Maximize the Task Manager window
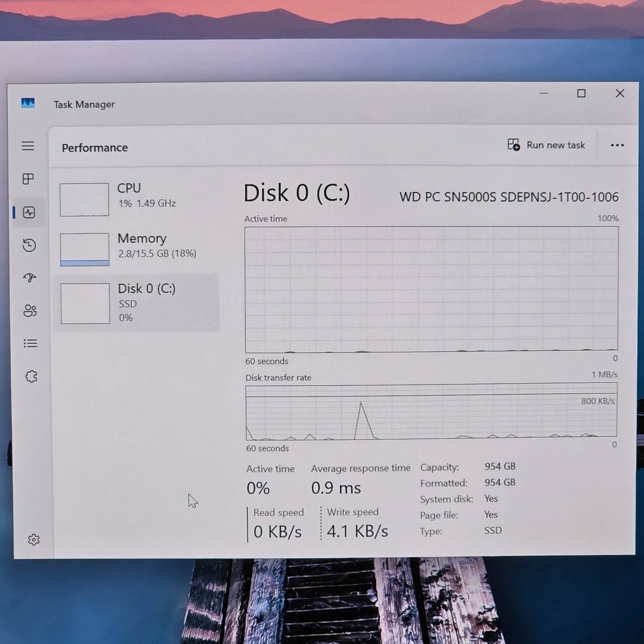This screenshot has width=644, height=644. coord(581,94)
